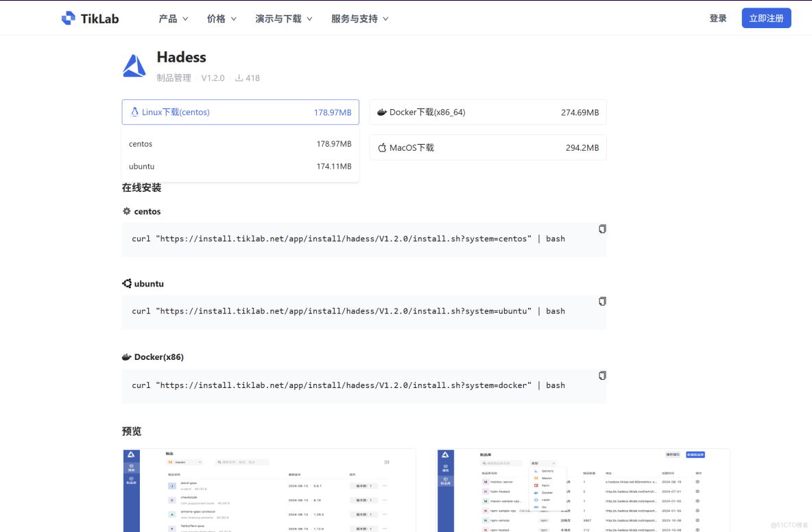
Task: Click the 立即注册 button
Action: pyautogui.click(x=766, y=17)
